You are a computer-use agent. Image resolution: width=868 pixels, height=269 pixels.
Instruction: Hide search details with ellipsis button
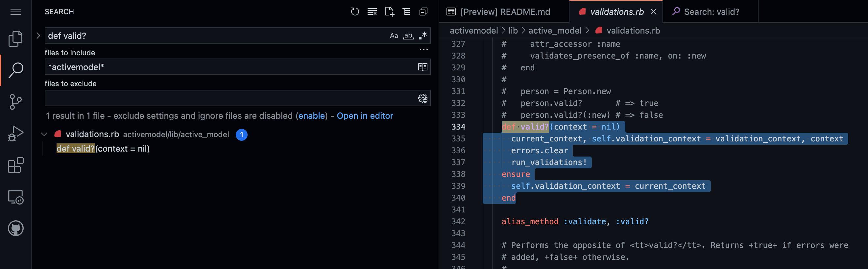pos(423,50)
